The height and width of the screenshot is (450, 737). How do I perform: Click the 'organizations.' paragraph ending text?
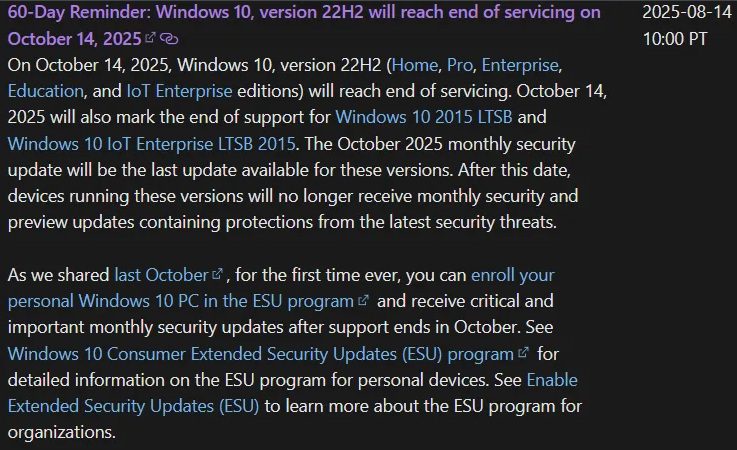[62, 432]
